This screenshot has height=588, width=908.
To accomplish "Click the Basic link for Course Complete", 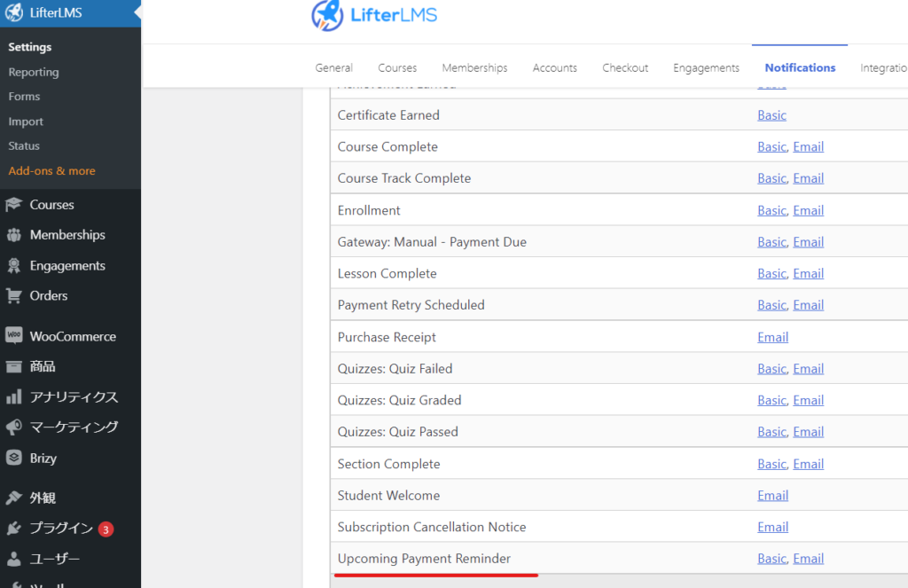I will pyautogui.click(x=772, y=147).
